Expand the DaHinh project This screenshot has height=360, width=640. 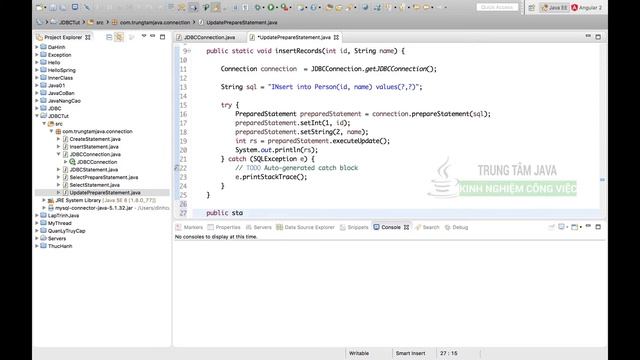[37, 47]
